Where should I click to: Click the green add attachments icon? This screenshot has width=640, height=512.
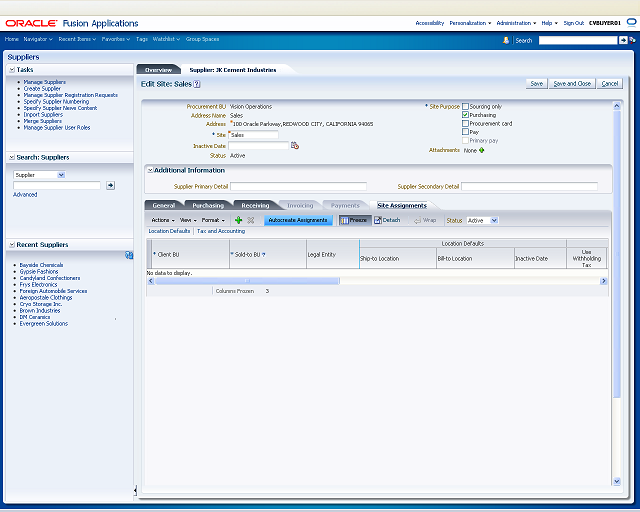pyautogui.click(x=482, y=150)
